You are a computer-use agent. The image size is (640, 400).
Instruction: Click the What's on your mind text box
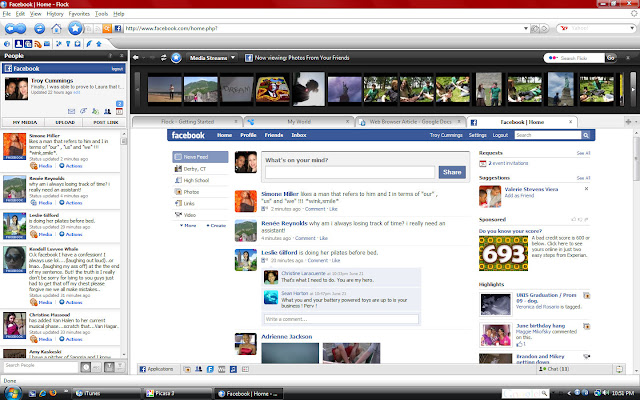pos(350,172)
